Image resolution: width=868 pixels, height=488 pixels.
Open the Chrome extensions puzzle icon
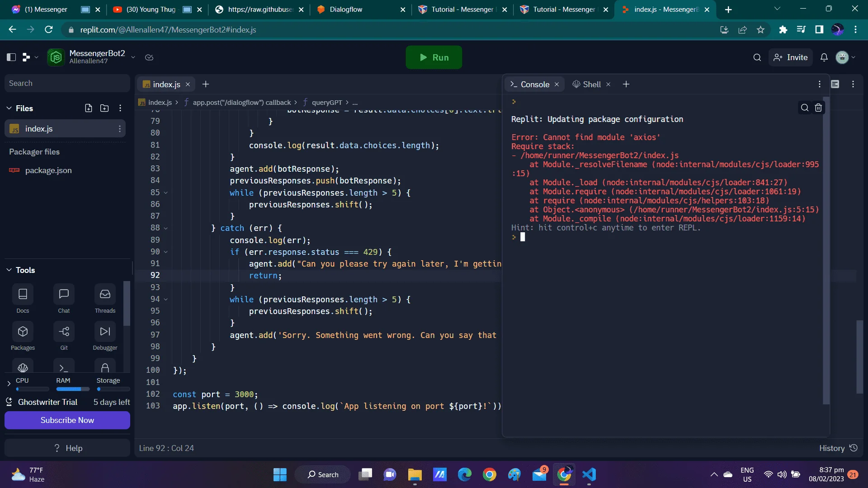(783, 30)
